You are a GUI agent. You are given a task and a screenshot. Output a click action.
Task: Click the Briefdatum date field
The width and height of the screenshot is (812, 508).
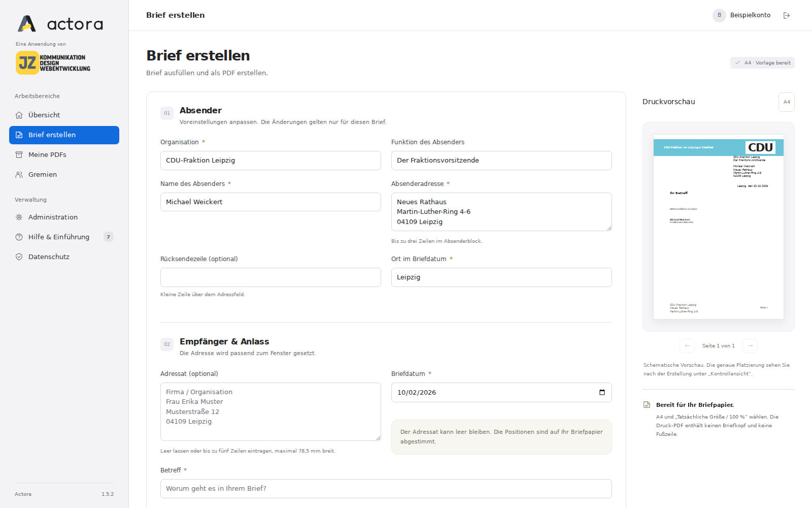(501, 393)
